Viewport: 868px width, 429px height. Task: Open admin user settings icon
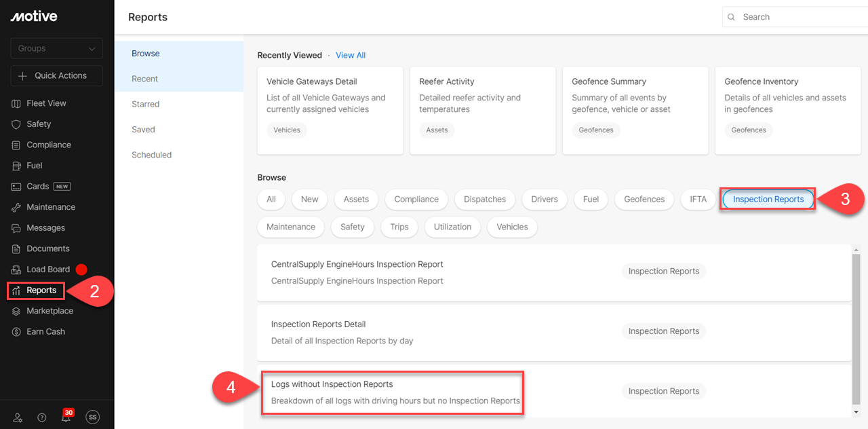click(18, 418)
